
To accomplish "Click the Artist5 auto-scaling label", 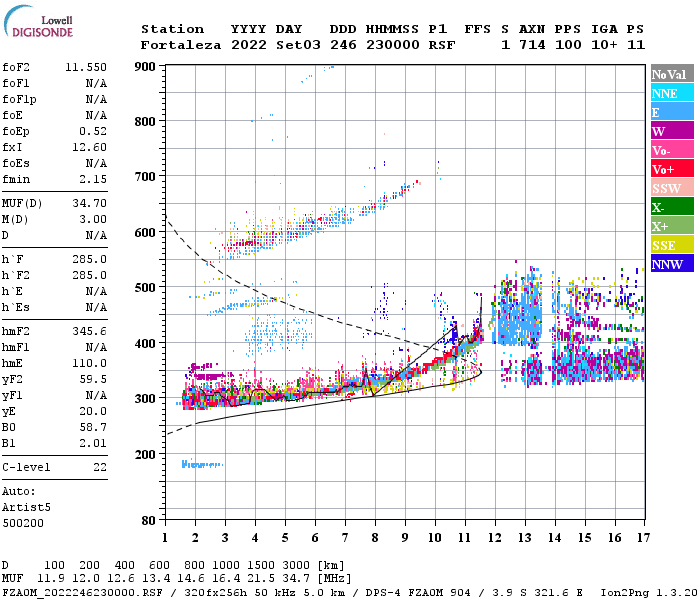I will coord(26,508).
